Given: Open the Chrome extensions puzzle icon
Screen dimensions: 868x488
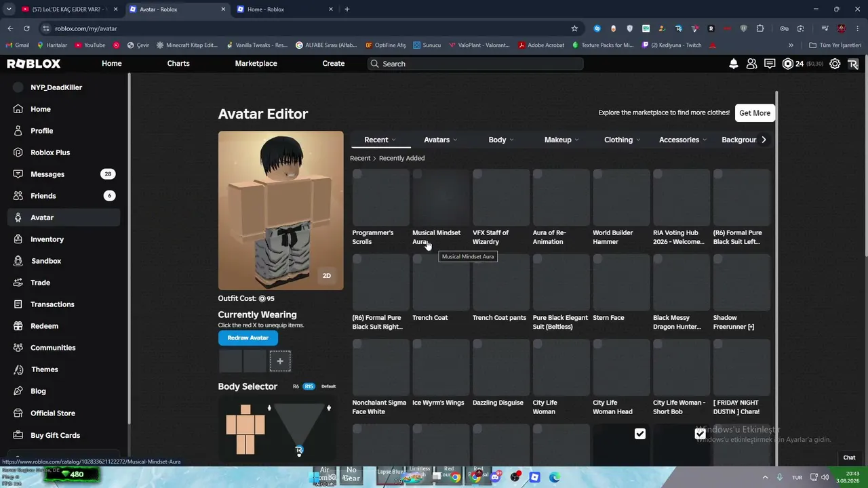Looking at the screenshot, I should pyautogui.click(x=760, y=28).
